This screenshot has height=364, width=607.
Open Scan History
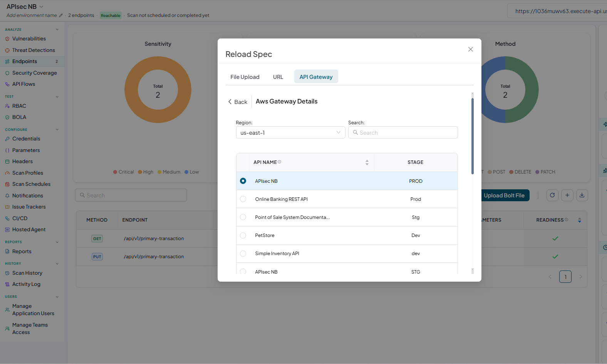27,273
